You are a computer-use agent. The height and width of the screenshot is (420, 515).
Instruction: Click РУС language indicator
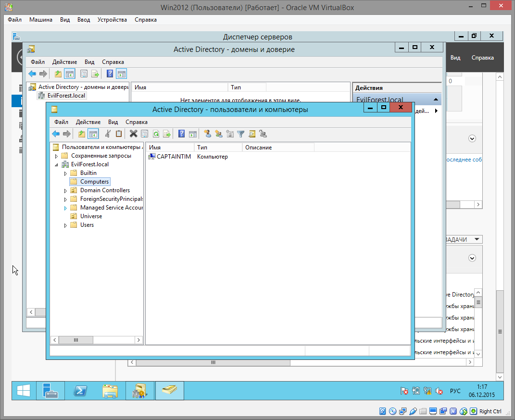tap(455, 391)
